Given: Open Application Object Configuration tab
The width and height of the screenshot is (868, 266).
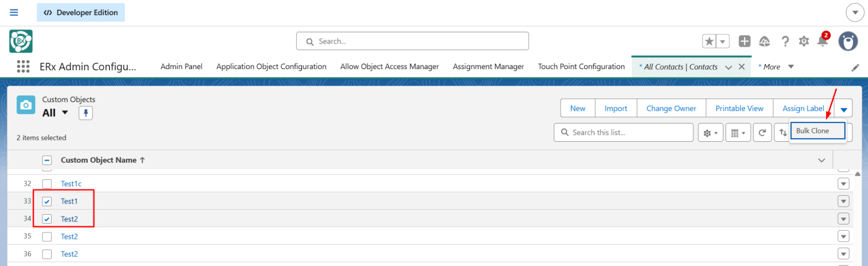Looking at the screenshot, I should [x=271, y=66].
